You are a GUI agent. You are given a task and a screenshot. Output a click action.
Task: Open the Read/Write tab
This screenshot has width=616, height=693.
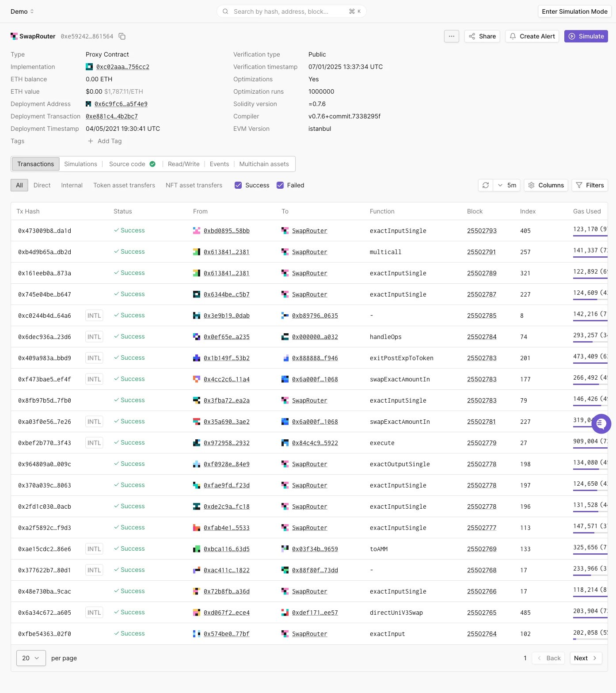coord(184,164)
